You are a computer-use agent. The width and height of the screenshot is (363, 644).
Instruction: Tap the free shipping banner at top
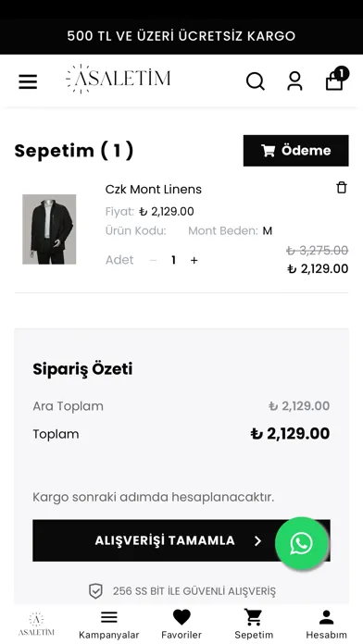(x=181, y=36)
